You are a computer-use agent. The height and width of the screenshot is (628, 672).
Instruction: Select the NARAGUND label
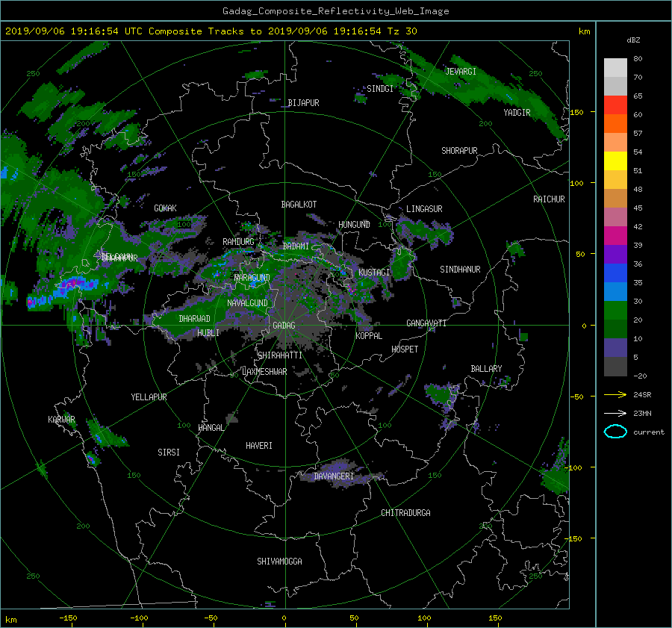[252, 278]
